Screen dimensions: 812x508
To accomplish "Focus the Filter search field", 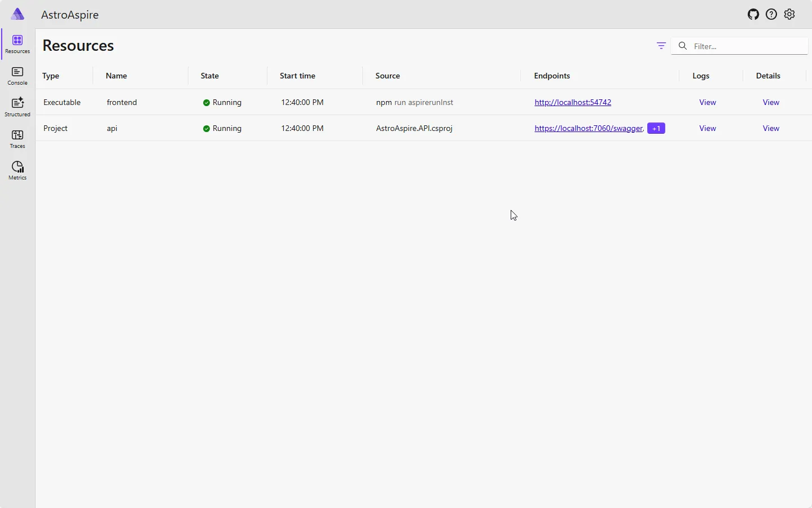I will [740, 46].
